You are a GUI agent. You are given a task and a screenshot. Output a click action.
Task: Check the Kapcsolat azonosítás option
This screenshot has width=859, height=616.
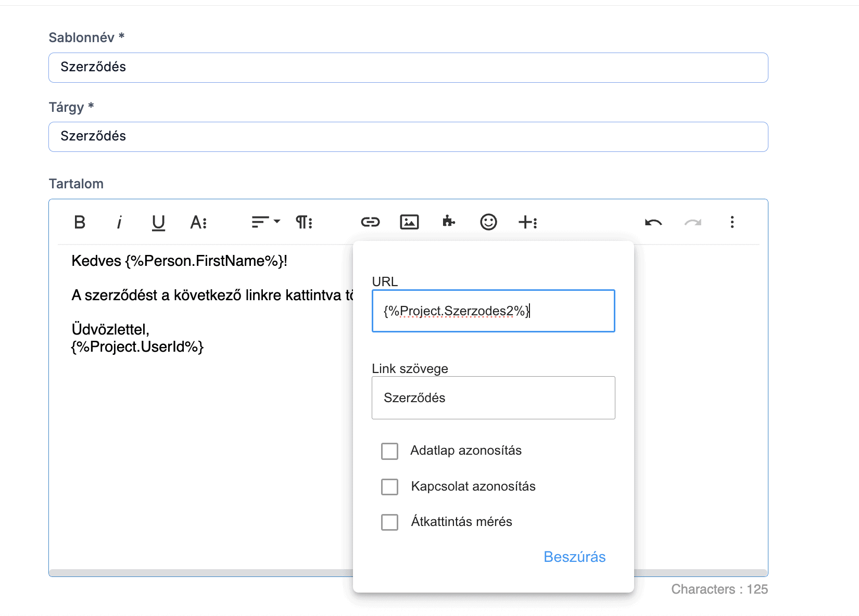389,487
